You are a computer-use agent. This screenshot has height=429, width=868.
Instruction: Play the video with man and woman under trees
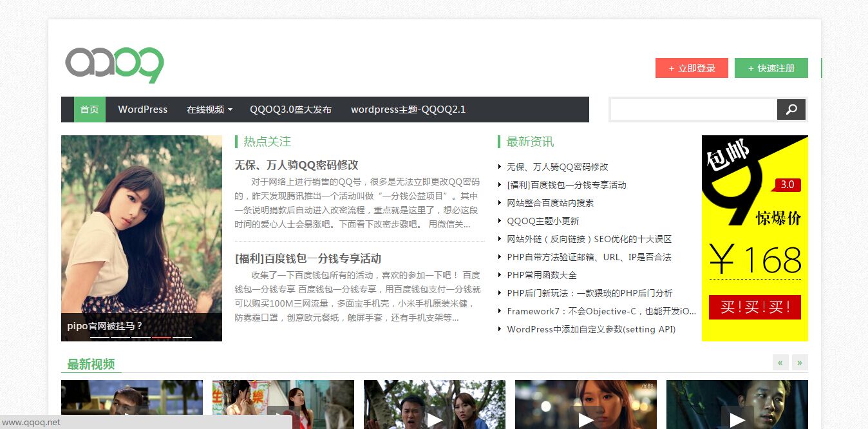pos(435,405)
